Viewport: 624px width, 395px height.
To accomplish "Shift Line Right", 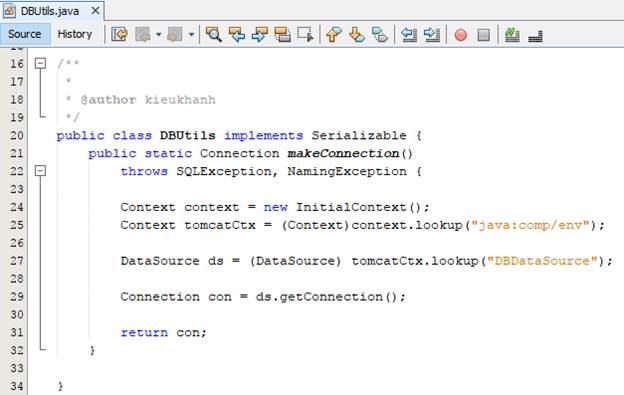I will (x=432, y=35).
